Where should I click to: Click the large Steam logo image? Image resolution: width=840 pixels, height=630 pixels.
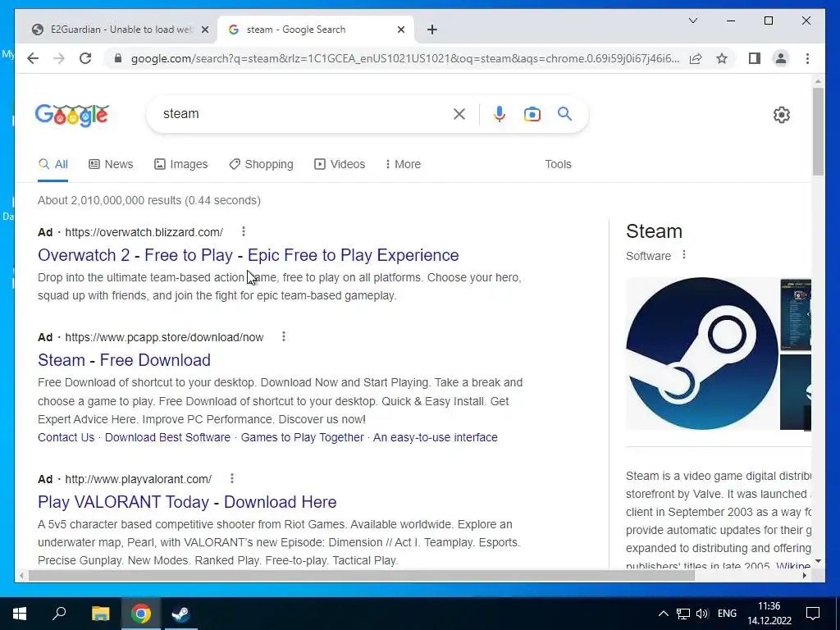(702, 354)
